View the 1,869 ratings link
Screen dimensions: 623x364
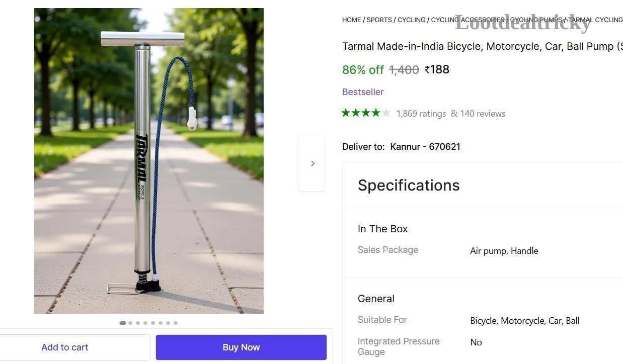point(421,114)
